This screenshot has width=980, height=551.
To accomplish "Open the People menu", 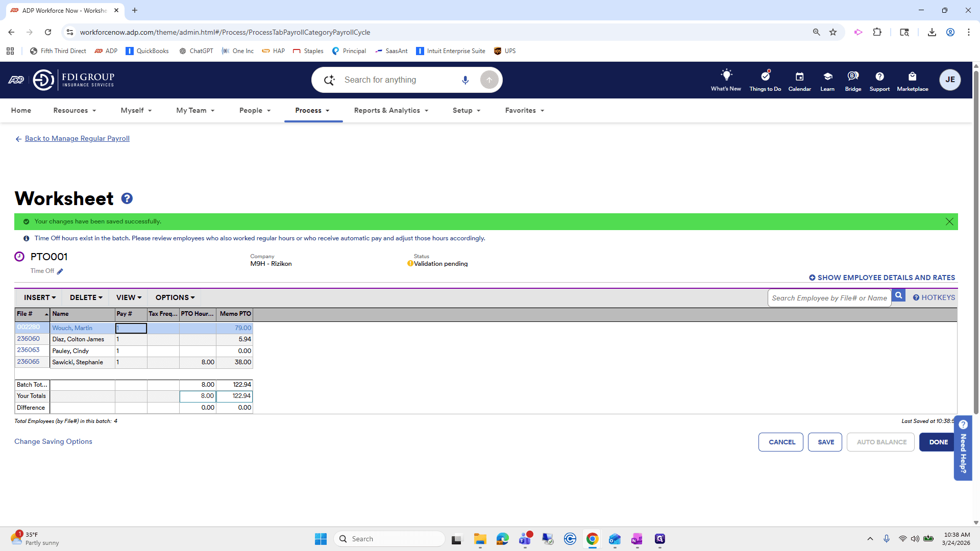I will pos(255,110).
